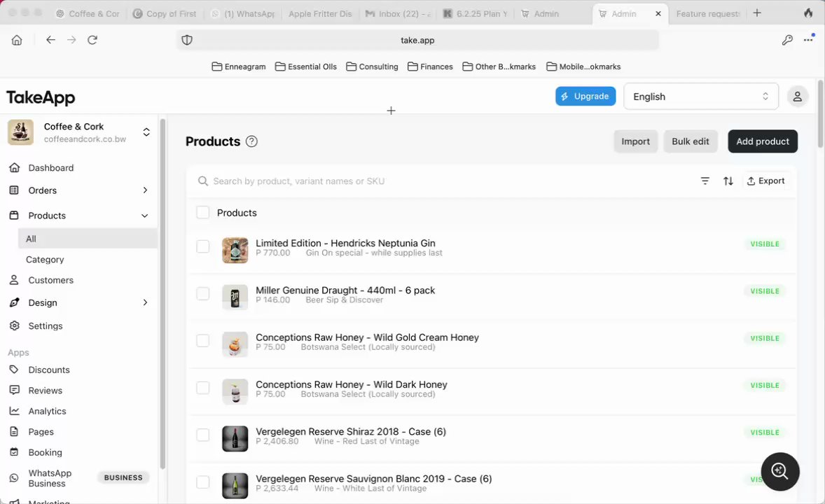Open a new browser tab with plus

pos(757,13)
